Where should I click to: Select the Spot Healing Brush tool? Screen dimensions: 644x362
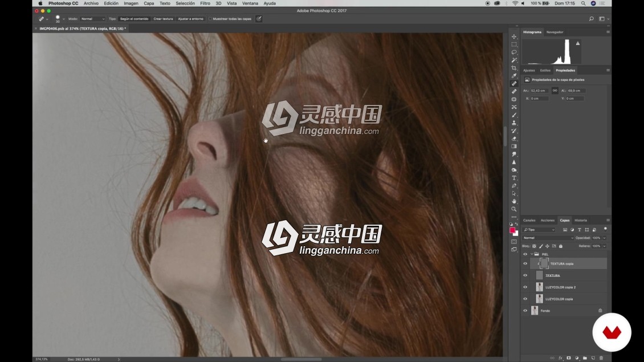pyautogui.click(x=514, y=83)
